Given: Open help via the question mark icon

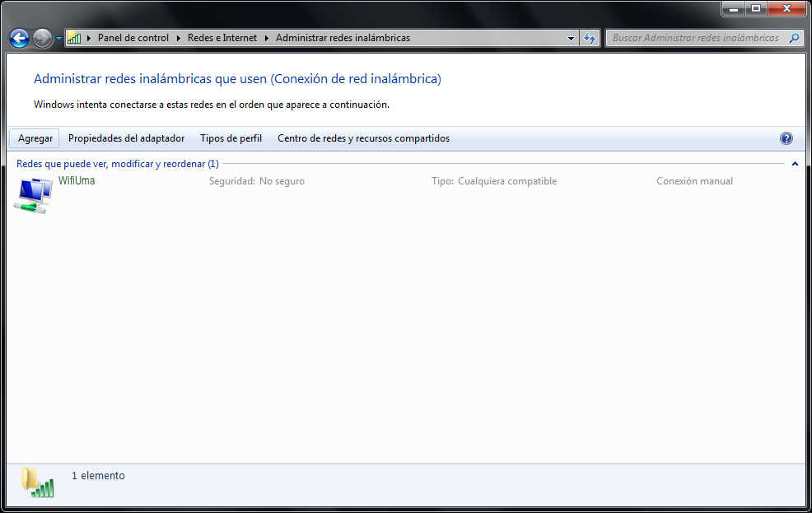Looking at the screenshot, I should coord(786,138).
